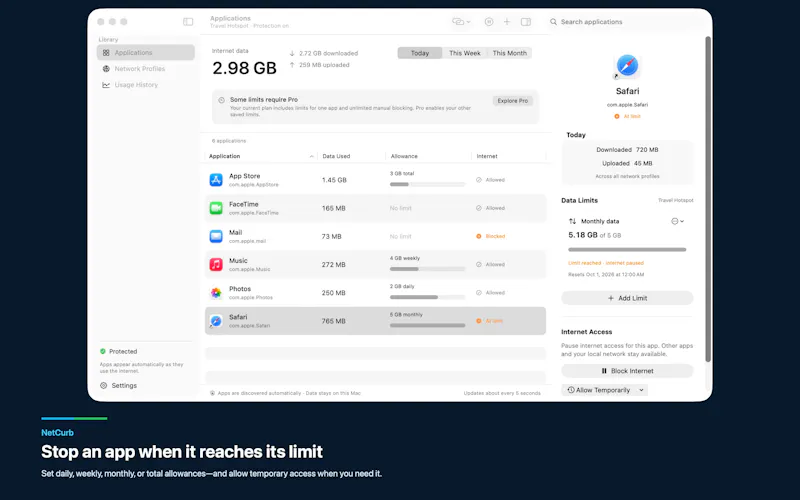Click the Mail app icon
This screenshot has width=800, height=500.
[216, 236]
